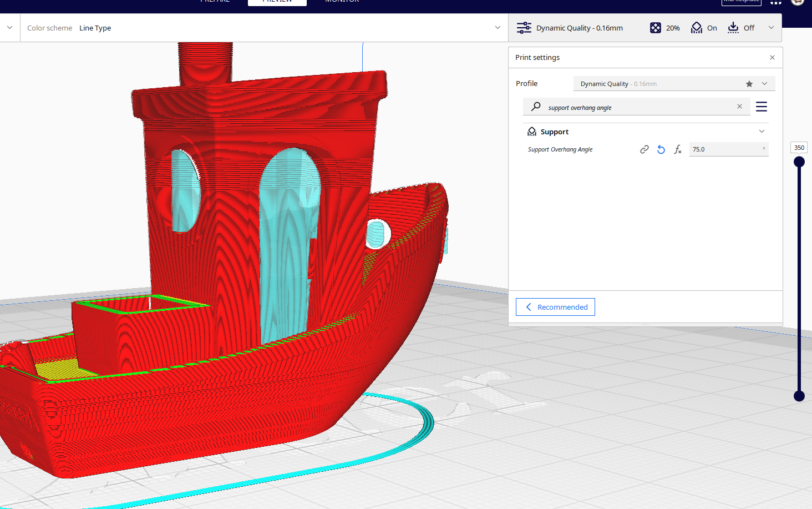Collapse the Support settings section

coord(762,131)
